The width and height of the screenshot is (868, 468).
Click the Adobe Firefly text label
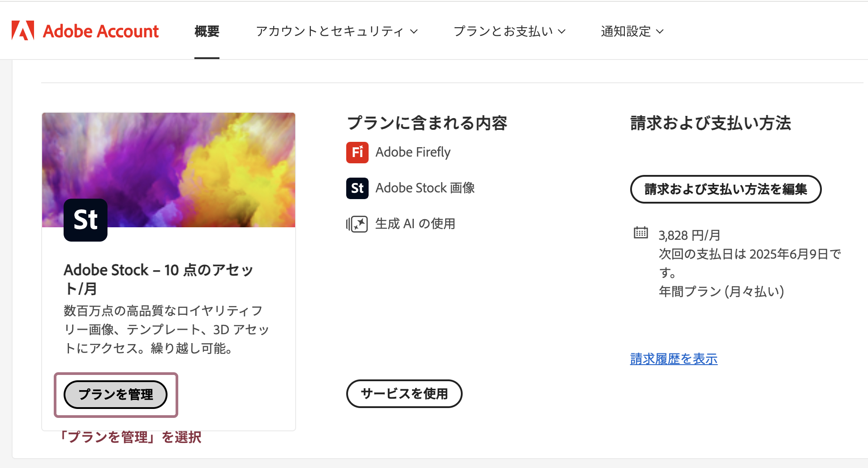(413, 152)
